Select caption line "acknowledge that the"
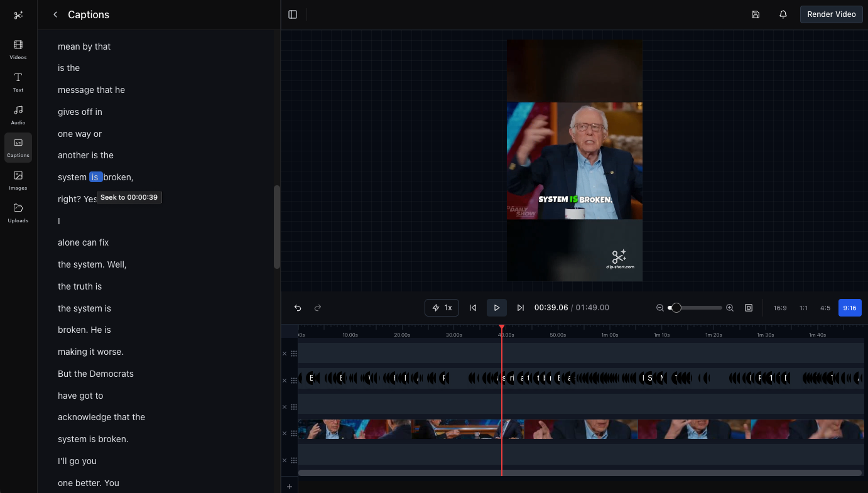Screen dimensions: 868x493 point(101,417)
